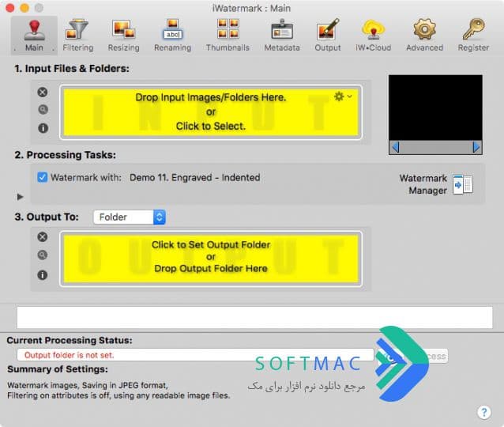
Task: Click the Output folder is not set status field
Action: click(195, 355)
